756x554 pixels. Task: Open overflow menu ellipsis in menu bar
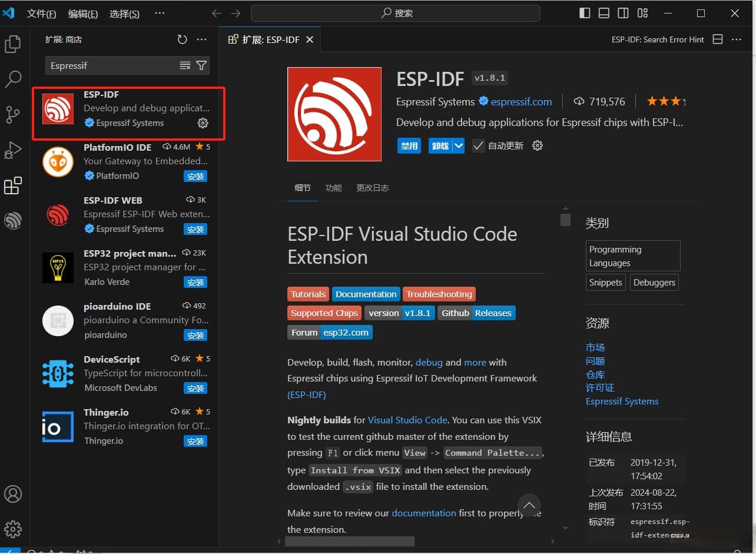160,13
